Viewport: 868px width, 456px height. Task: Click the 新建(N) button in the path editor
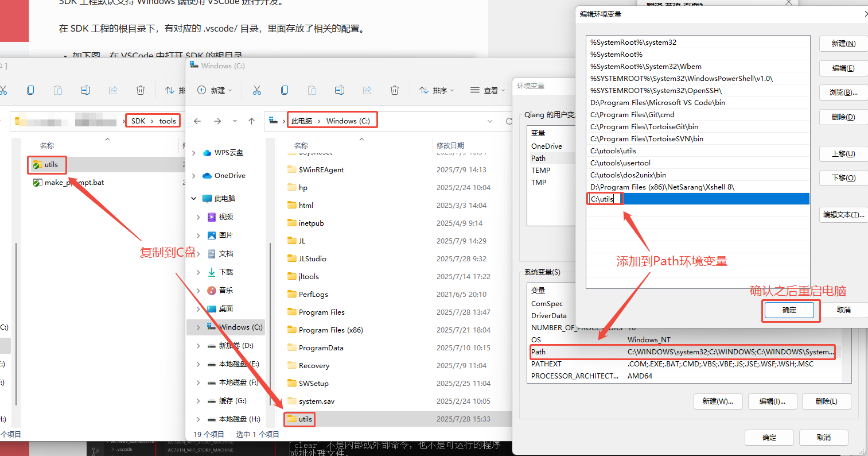click(x=843, y=44)
